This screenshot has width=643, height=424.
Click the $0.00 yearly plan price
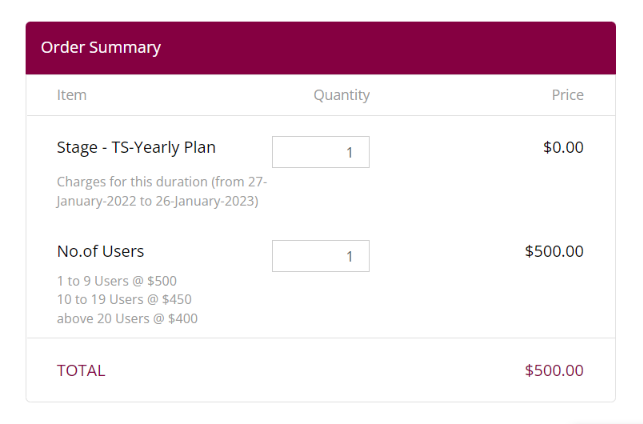pos(563,148)
